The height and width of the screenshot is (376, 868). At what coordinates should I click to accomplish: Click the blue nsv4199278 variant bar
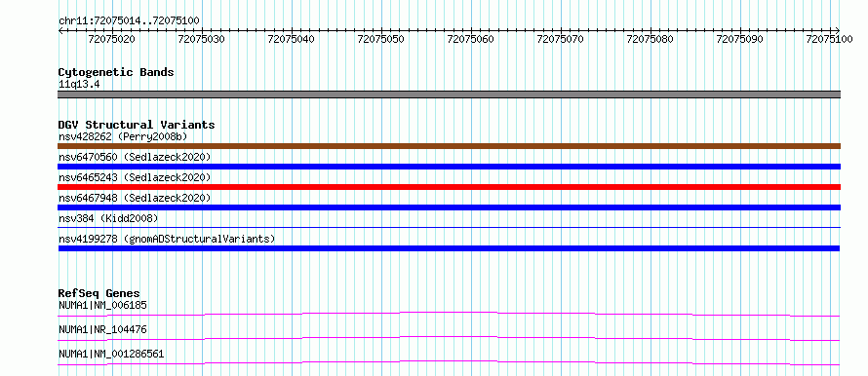tap(450, 248)
